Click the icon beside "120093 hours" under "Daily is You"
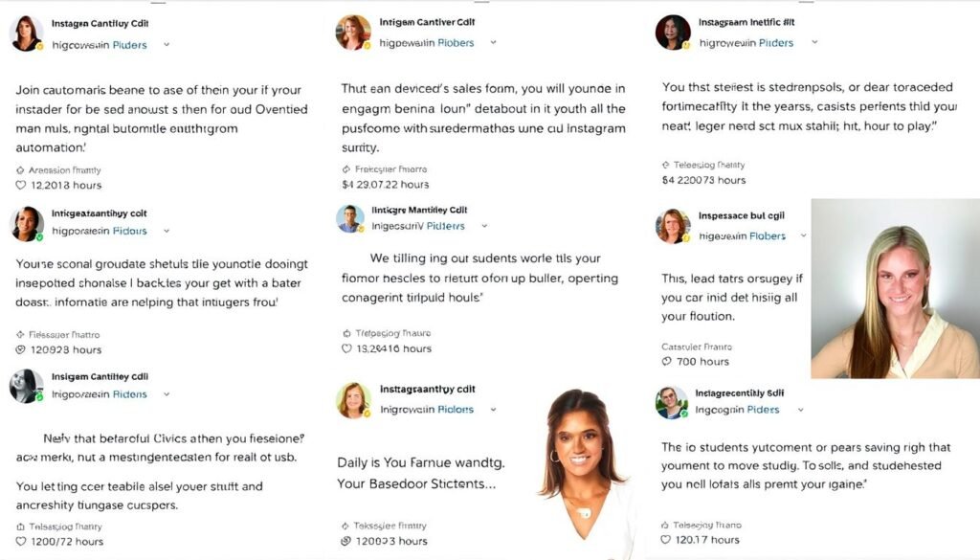 click(x=347, y=541)
